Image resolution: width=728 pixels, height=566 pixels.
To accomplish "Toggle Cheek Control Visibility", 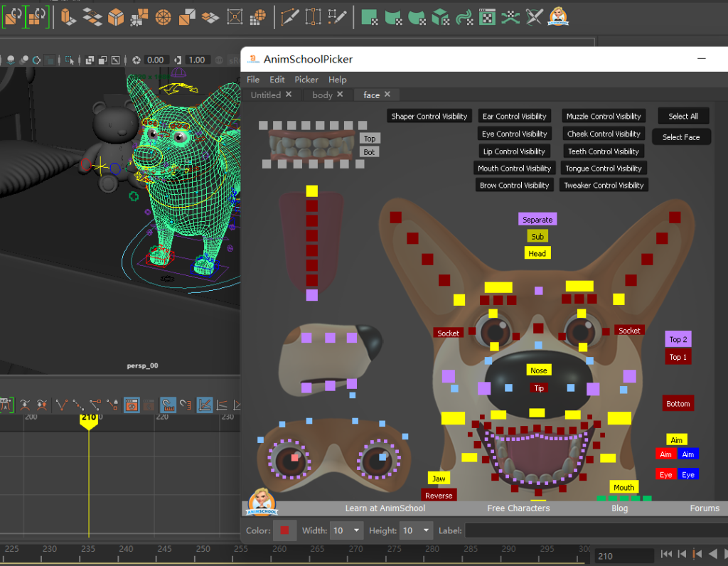I will (x=604, y=134).
